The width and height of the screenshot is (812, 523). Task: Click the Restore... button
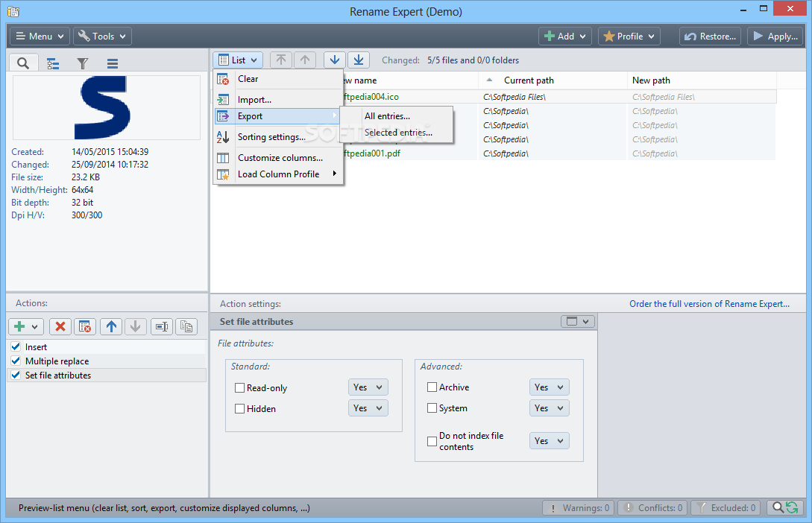point(710,37)
